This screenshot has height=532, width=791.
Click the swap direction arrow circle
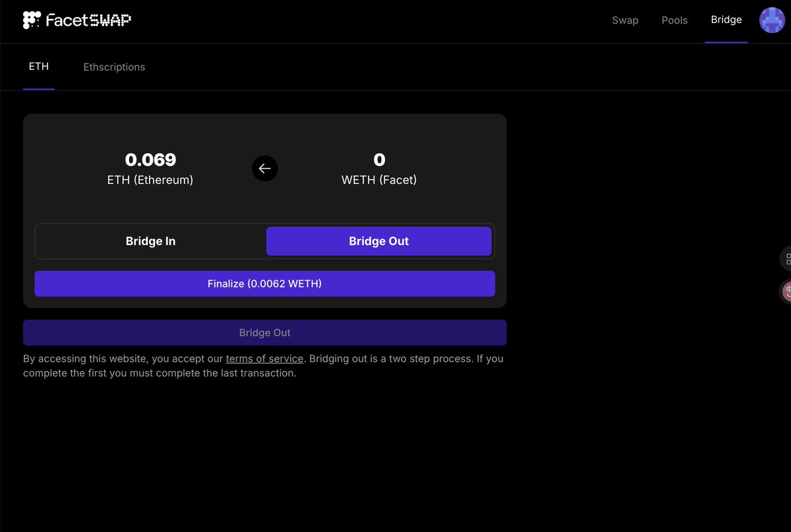pos(265,169)
